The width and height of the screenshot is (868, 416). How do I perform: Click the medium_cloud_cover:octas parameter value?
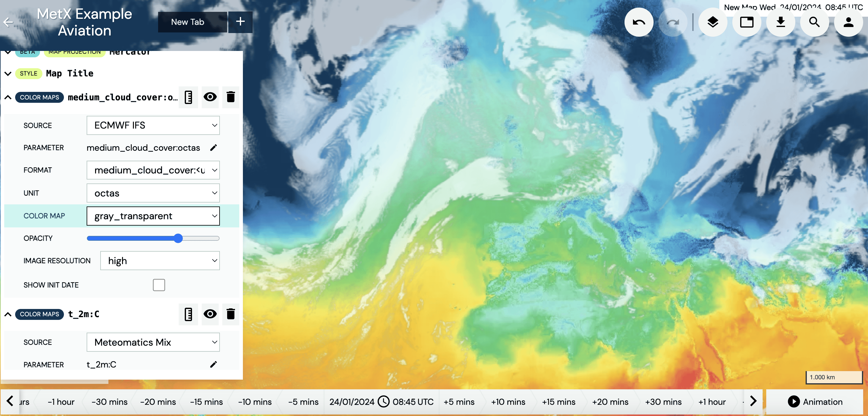coord(143,147)
